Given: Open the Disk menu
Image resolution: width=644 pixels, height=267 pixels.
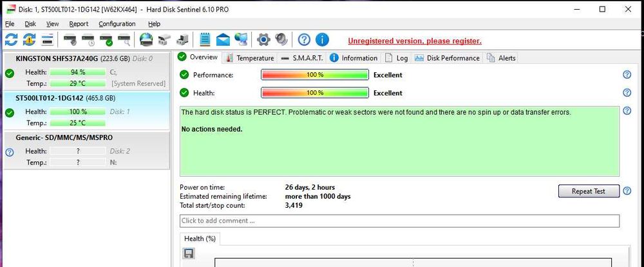Looking at the screenshot, I should click(30, 24).
